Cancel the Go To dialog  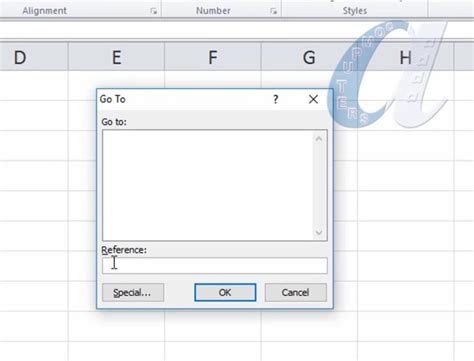pos(296,292)
